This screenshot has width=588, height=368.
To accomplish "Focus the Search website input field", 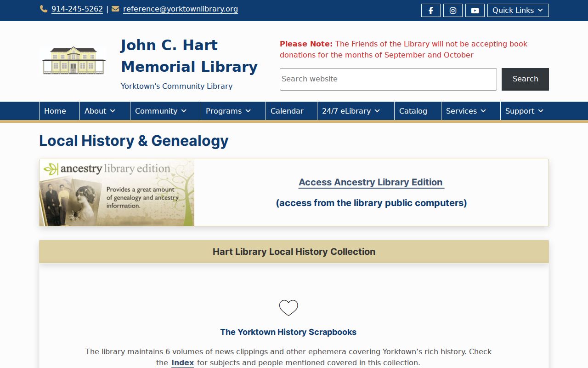I will (388, 79).
